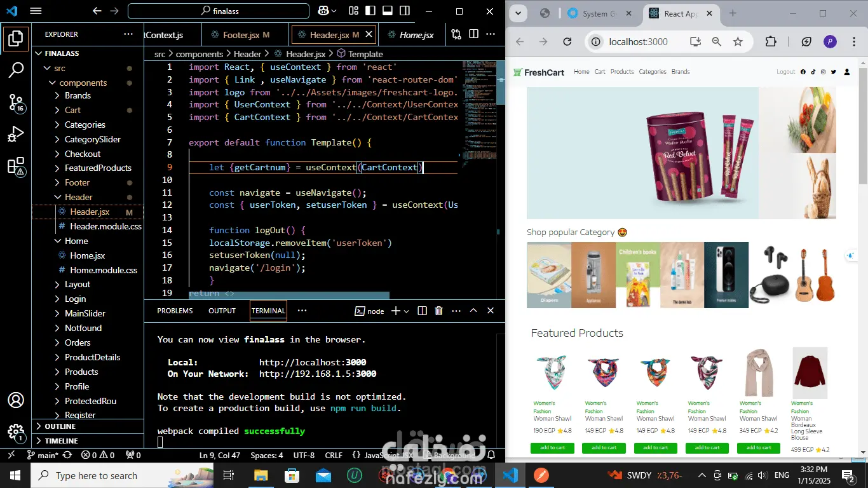This screenshot has width=868, height=488.
Task: Expand the TIMELINE section in Explorer
Action: click(x=88, y=441)
